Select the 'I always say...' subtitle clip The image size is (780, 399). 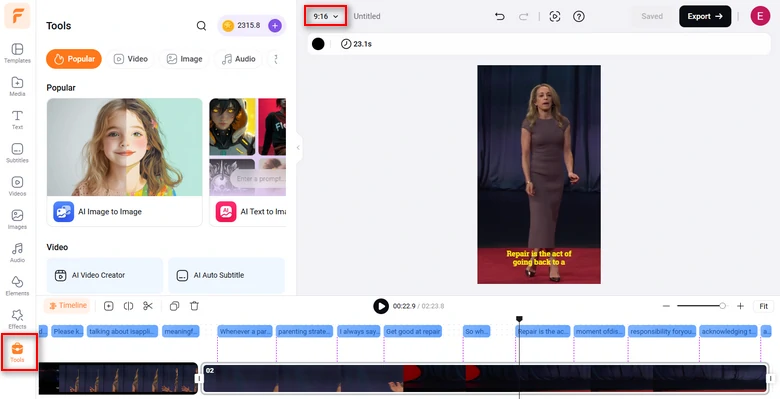[x=359, y=331]
